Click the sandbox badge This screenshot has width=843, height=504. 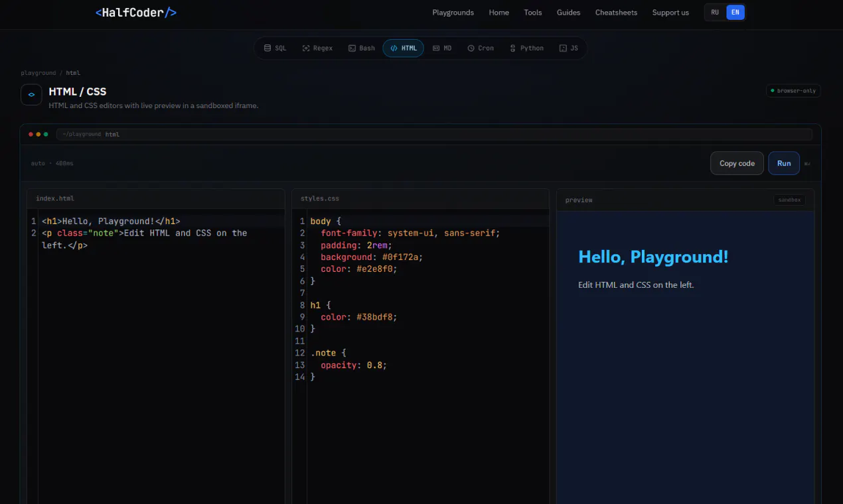point(790,200)
